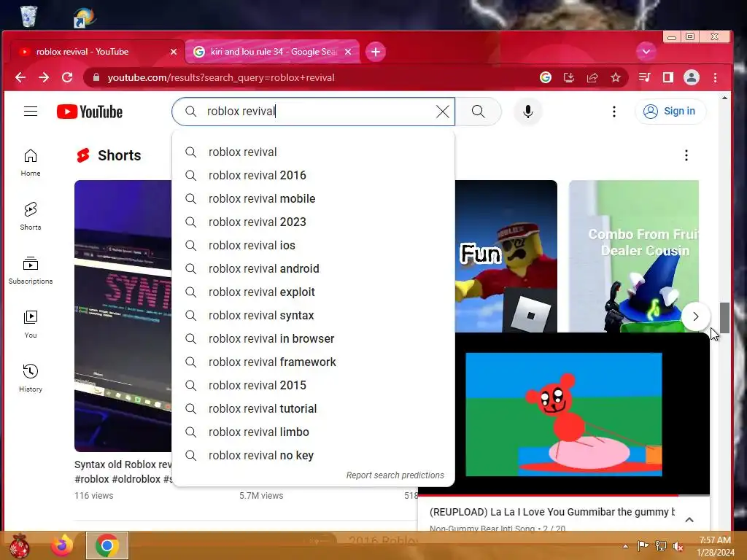Open Start menu ornament button
Screen dimensions: 747x560
(20, 545)
